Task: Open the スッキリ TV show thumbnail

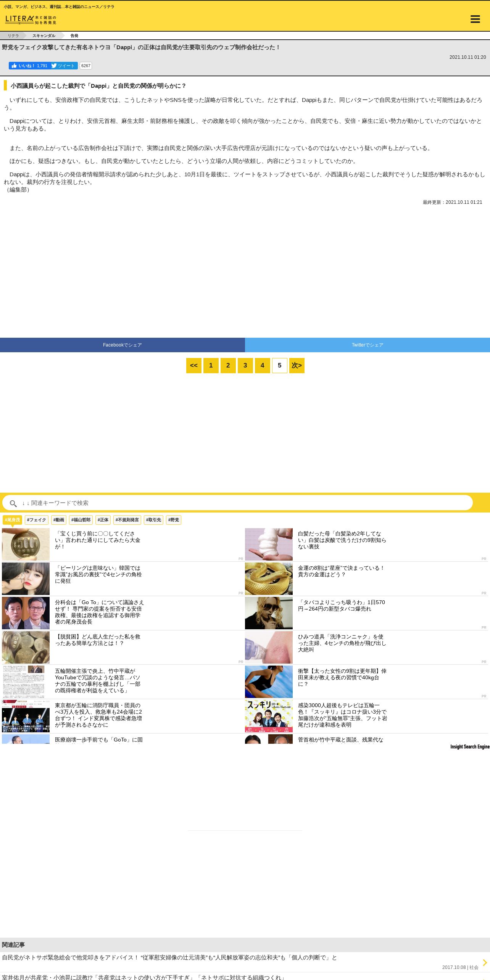Action: 269,716
